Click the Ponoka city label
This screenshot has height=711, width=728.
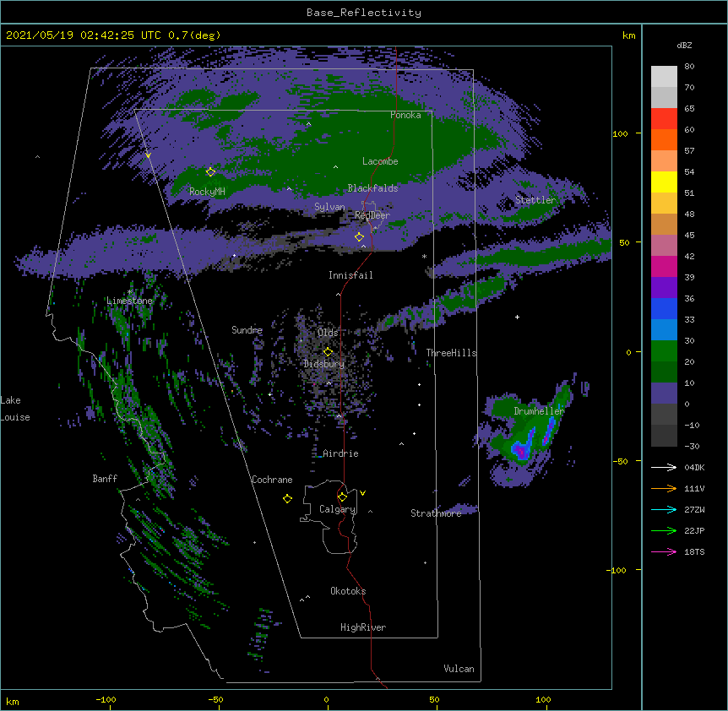tap(405, 115)
